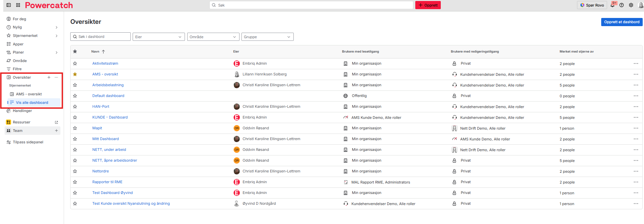
Task: Open external link icon beside Ressurser
Action: [x=57, y=122]
